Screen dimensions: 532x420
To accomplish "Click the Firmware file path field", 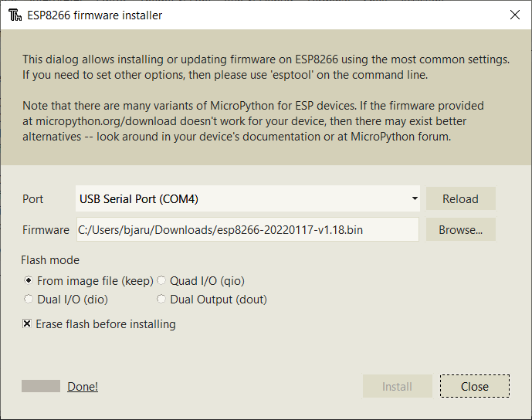I will pos(247,229).
